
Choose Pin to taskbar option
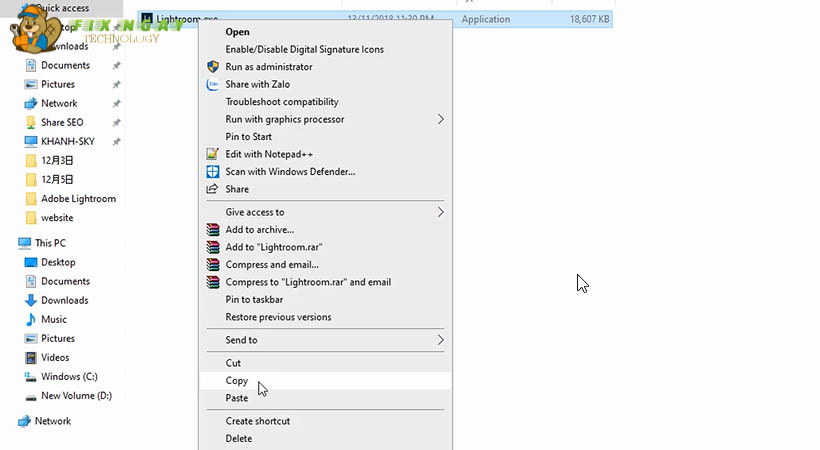tap(254, 300)
